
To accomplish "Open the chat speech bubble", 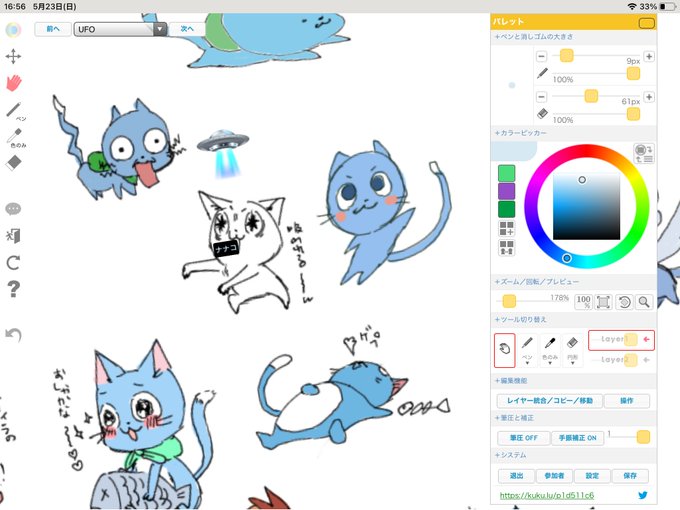I will coord(13,209).
